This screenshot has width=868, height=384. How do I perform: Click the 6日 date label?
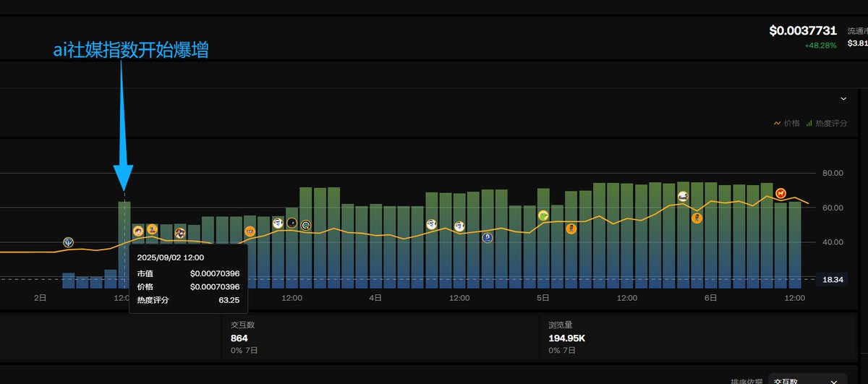click(711, 297)
